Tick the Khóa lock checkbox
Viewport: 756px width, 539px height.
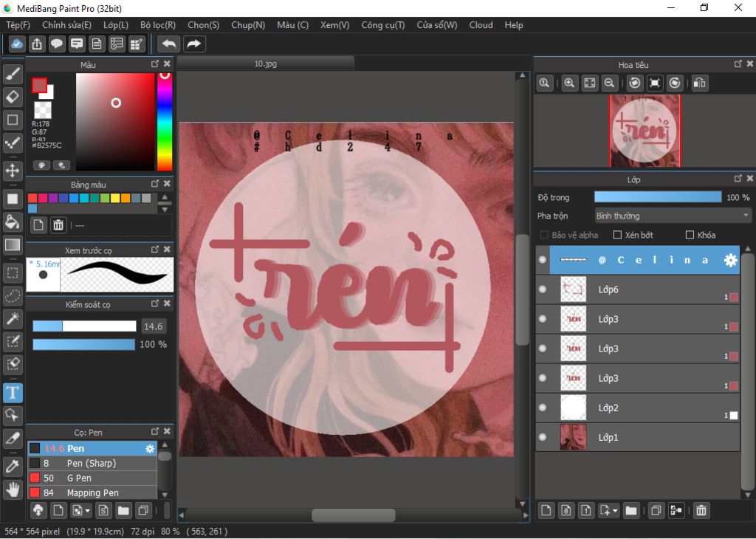pyautogui.click(x=690, y=235)
